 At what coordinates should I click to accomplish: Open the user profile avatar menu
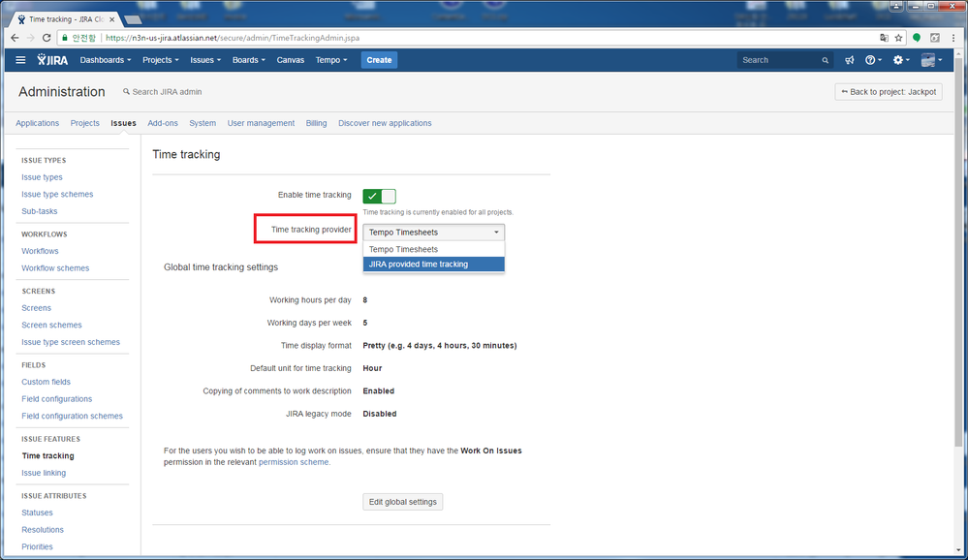click(x=931, y=60)
